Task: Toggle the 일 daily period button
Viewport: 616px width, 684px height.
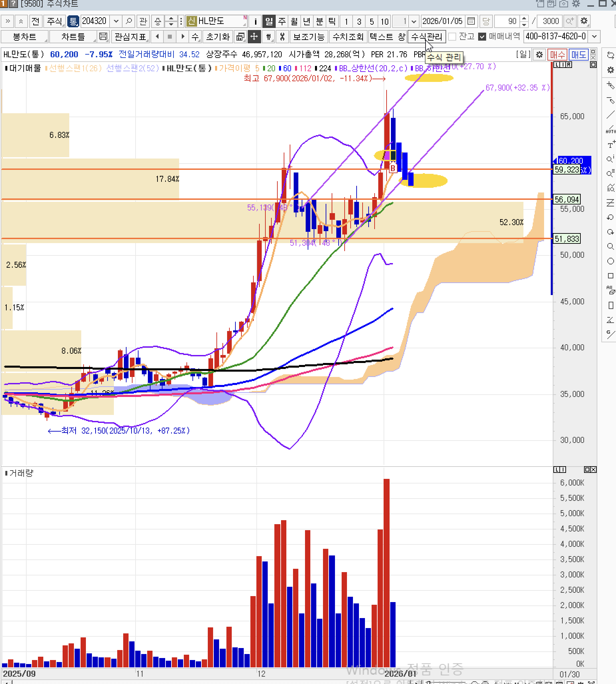Action: pos(269,21)
